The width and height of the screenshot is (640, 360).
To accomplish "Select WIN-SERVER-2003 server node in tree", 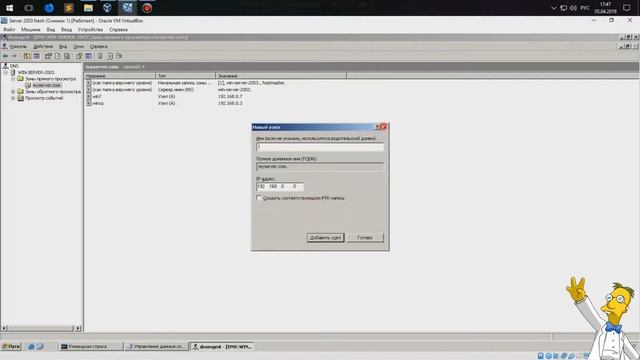I will pyautogui.click(x=36, y=72).
